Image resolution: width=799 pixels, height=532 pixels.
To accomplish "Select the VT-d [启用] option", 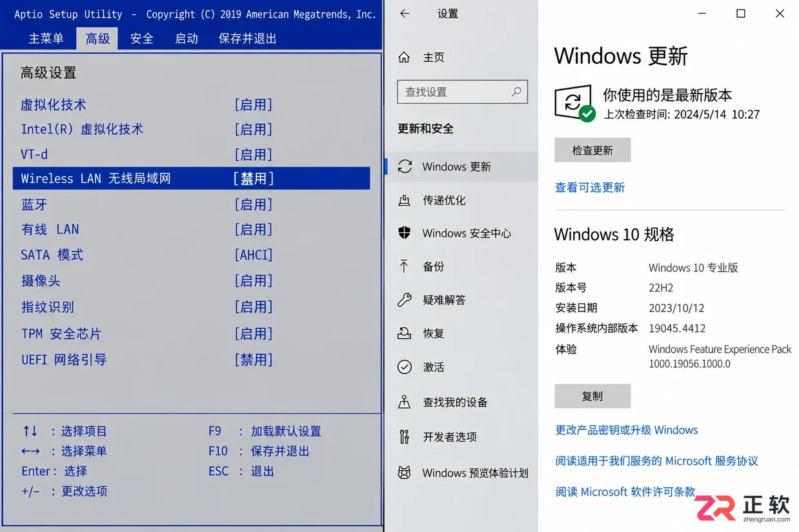I will [253, 155].
